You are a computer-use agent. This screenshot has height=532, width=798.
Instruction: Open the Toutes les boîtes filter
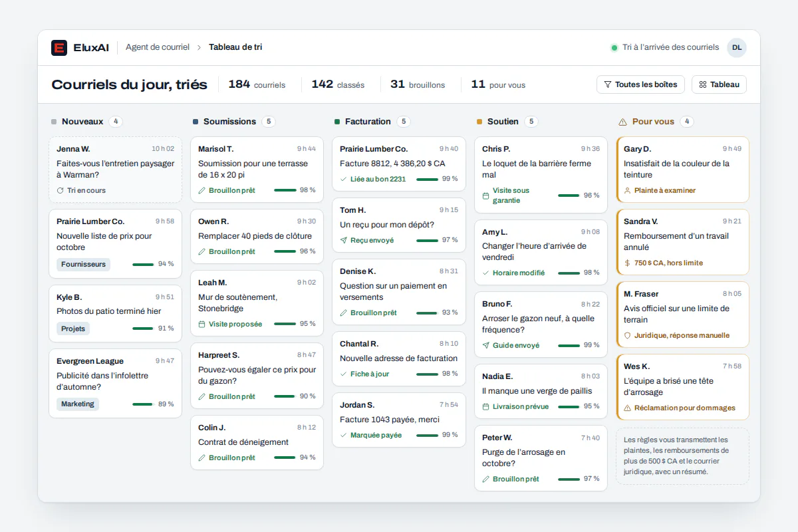(x=641, y=84)
